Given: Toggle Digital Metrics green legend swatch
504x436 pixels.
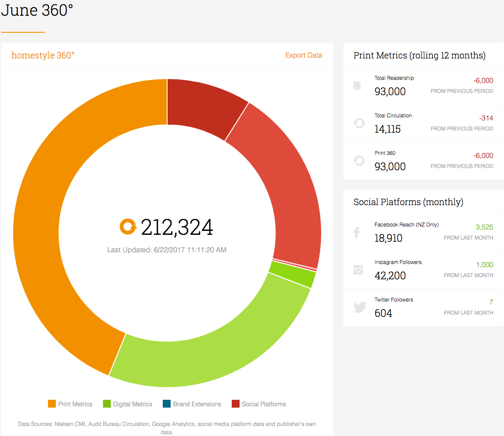Looking at the screenshot, I should (x=107, y=404).
